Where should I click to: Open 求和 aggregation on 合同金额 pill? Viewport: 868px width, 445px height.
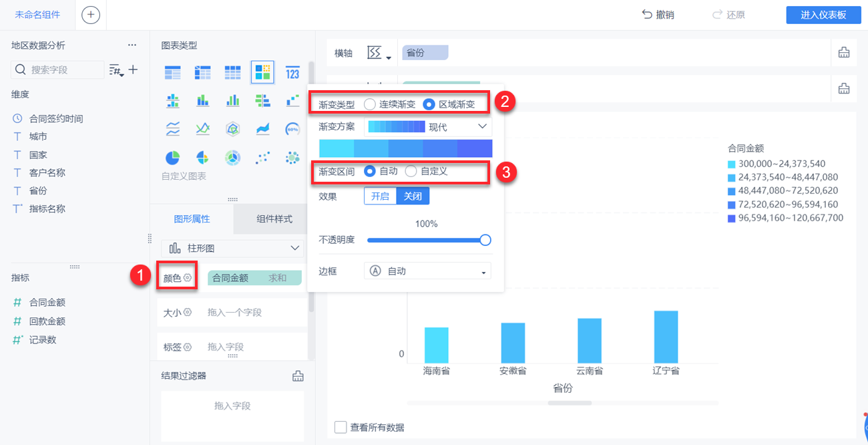pyautogui.click(x=278, y=278)
